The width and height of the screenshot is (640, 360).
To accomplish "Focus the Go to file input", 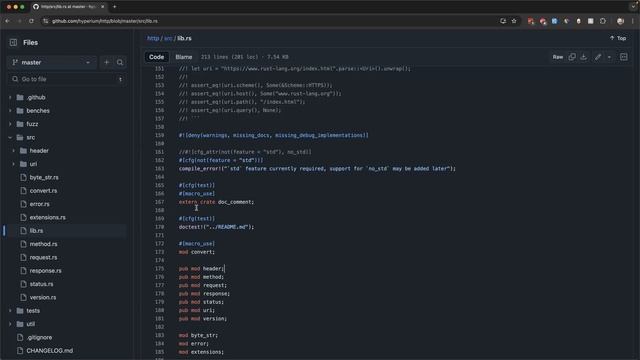I will click(x=67, y=79).
